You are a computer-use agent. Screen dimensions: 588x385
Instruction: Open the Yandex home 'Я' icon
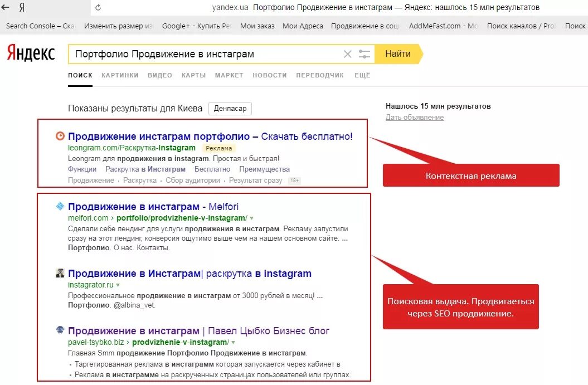point(22,7)
